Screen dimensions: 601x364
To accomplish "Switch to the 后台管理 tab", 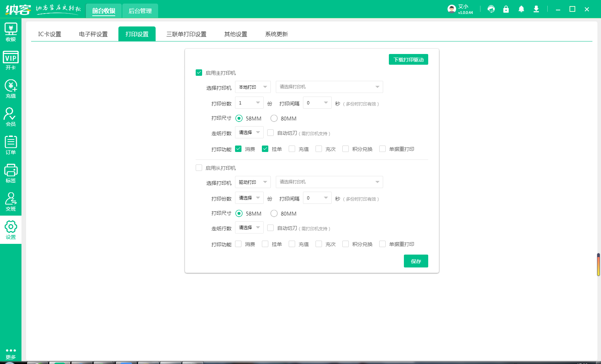I will click(x=140, y=11).
